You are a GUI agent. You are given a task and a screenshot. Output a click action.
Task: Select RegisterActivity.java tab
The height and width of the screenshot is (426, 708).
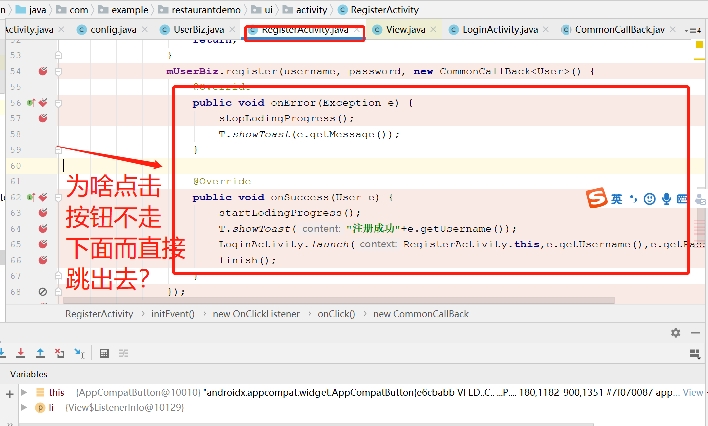point(305,30)
